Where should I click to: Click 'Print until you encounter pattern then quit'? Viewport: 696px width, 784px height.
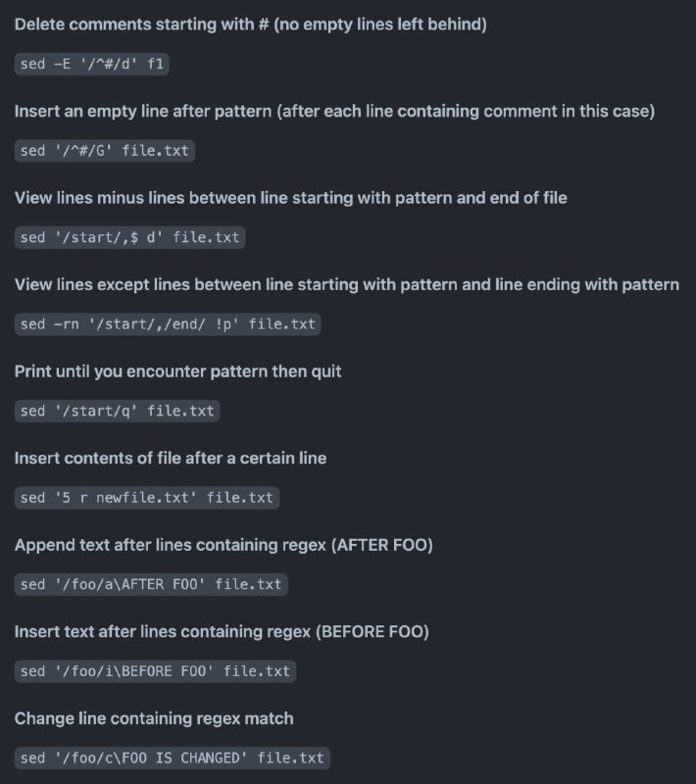pyautogui.click(x=177, y=371)
